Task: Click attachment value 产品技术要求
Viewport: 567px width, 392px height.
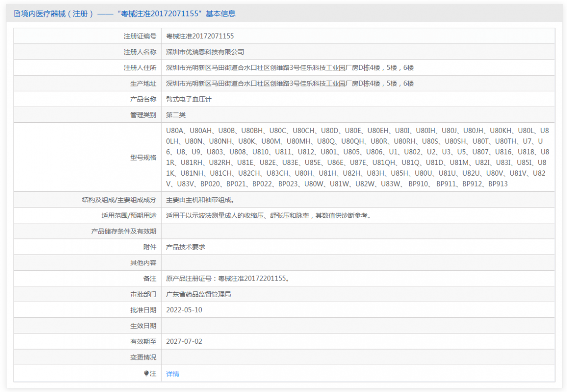Action: 186,247
